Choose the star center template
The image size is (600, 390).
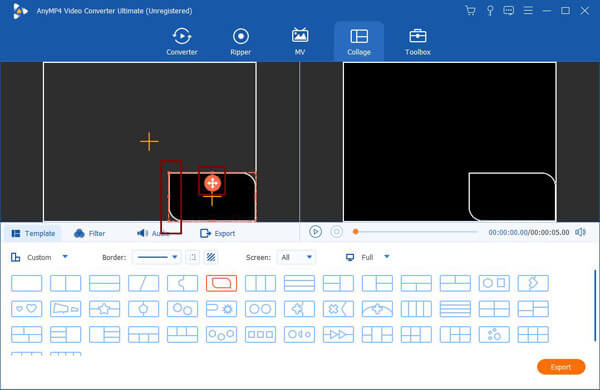click(104, 308)
